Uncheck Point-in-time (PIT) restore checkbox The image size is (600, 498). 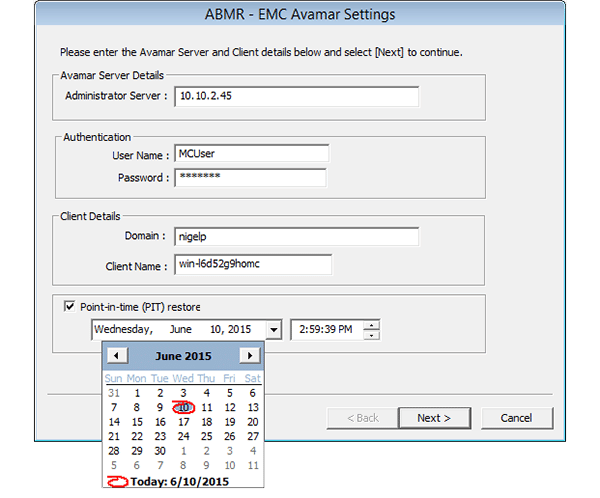click(x=70, y=306)
